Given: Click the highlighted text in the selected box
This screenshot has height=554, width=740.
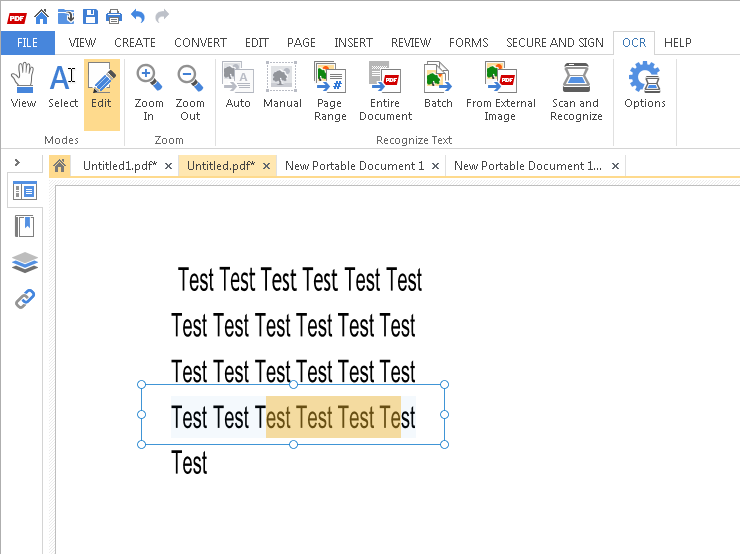Looking at the screenshot, I should click(x=333, y=417).
